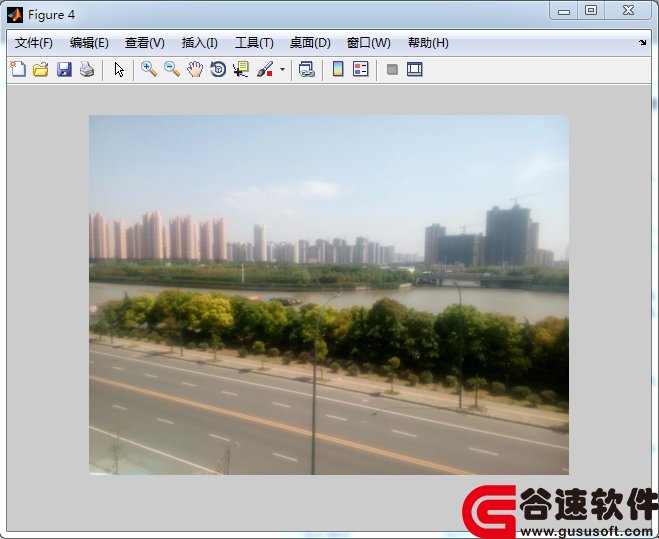Dock the figure using the menu bar arrow
659x539 pixels.
tap(643, 42)
